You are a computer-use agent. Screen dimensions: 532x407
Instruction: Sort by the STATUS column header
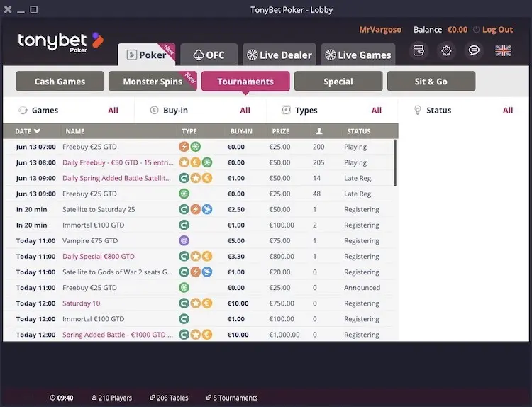point(359,131)
